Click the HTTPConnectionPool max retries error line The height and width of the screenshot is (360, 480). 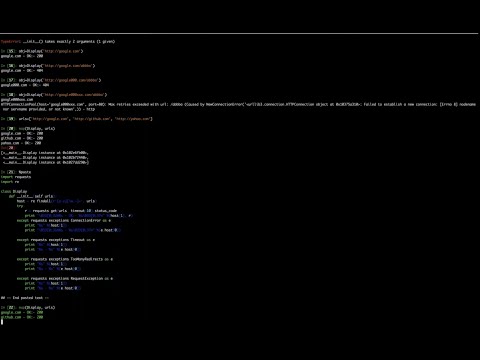click(238, 104)
